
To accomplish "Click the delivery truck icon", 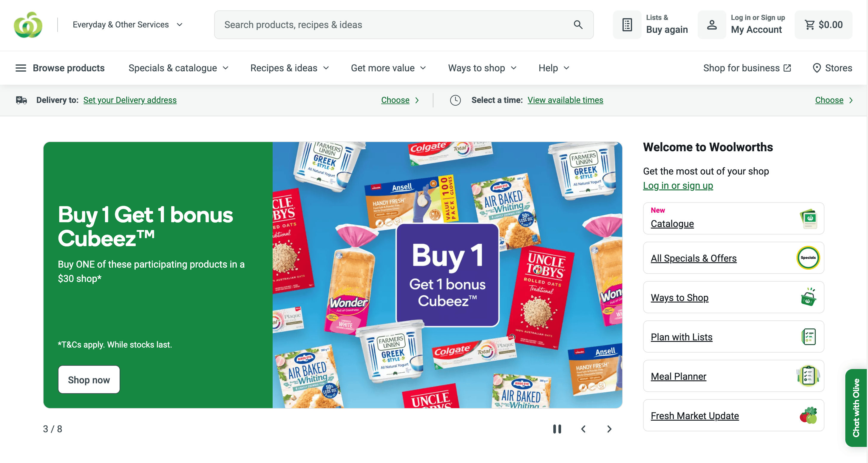I will 21,100.
